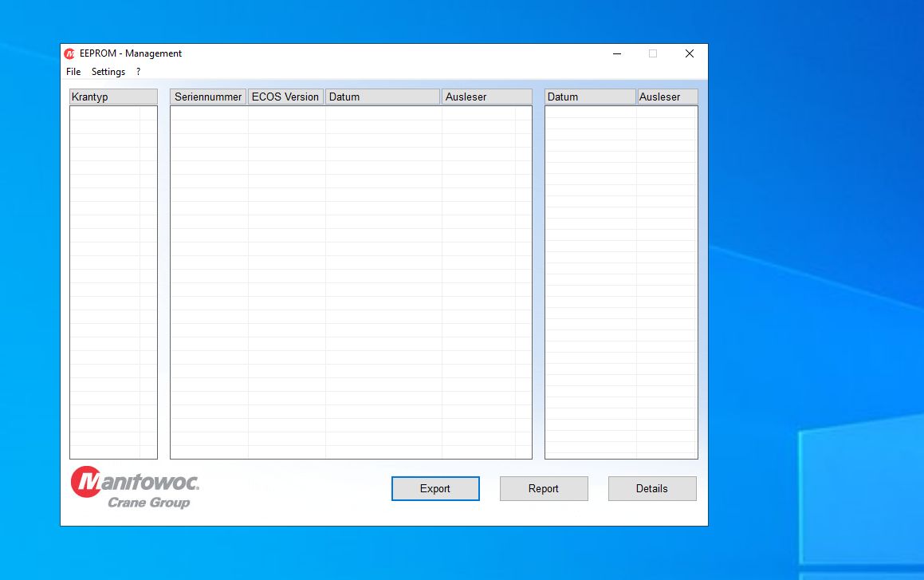The image size is (924, 580).
Task: Sort by the first Ausleser column header
Action: pyautogui.click(x=486, y=96)
